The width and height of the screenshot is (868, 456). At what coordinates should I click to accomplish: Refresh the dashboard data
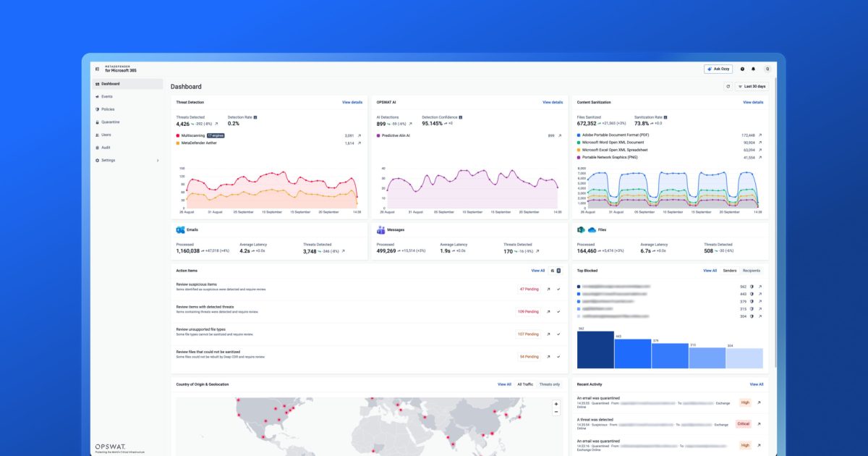[x=728, y=86]
